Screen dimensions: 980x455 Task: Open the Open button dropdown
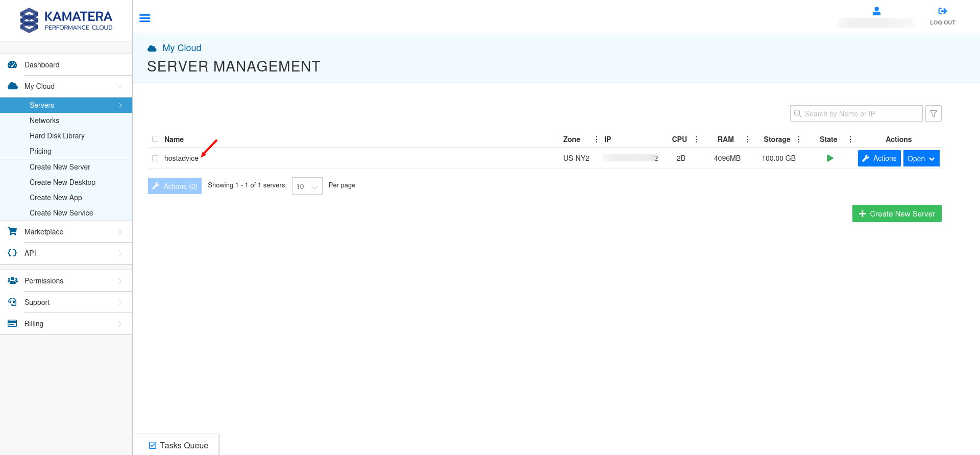coord(921,158)
